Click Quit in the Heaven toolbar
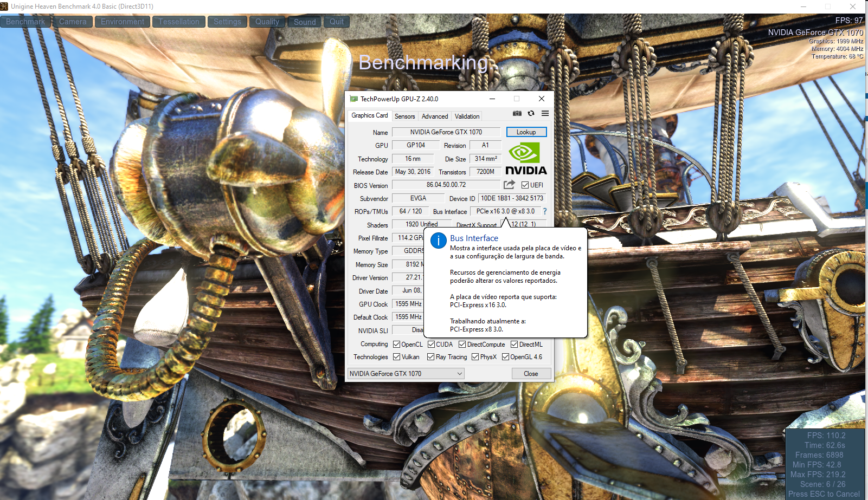 click(337, 22)
